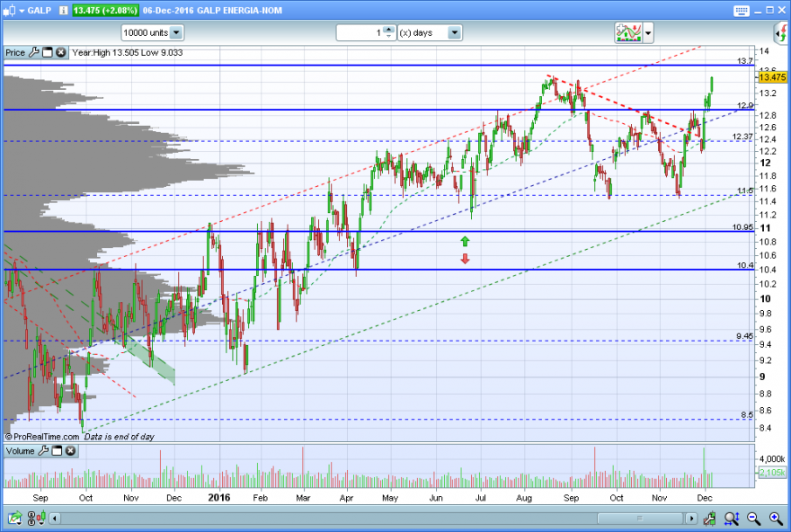Click the GALP ENERGIA-NOM instrument name

[240, 10]
